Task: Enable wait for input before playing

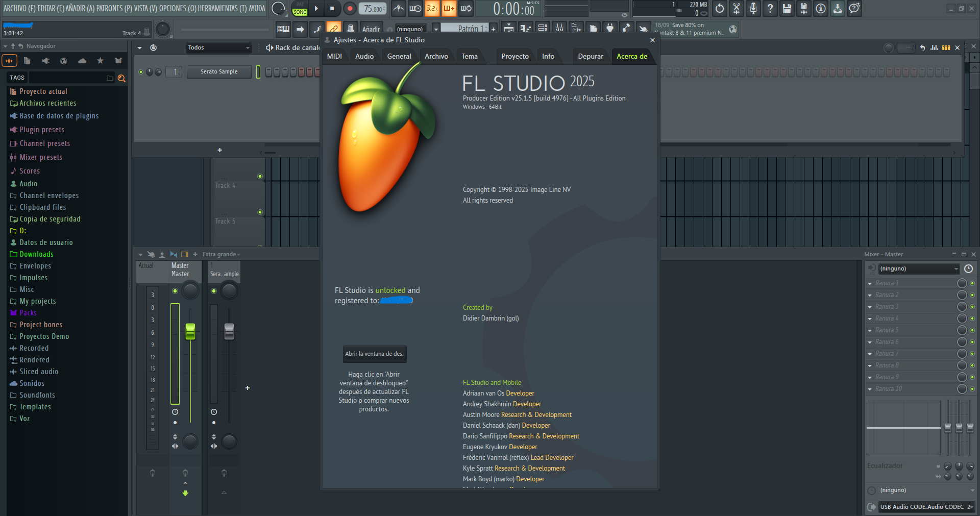Action: [415, 8]
